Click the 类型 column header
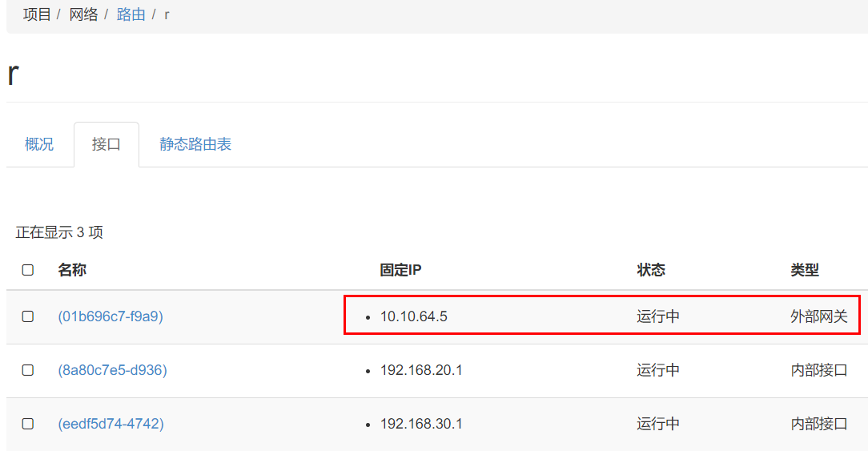Image resolution: width=868 pixels, height=451 pixels. [805, 271]
